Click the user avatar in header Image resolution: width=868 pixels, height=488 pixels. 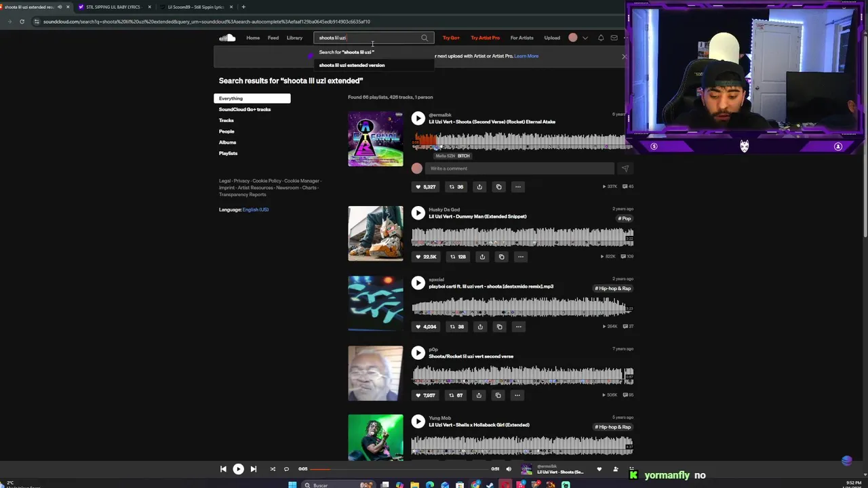pyautogui.click(x=573, y=38)
